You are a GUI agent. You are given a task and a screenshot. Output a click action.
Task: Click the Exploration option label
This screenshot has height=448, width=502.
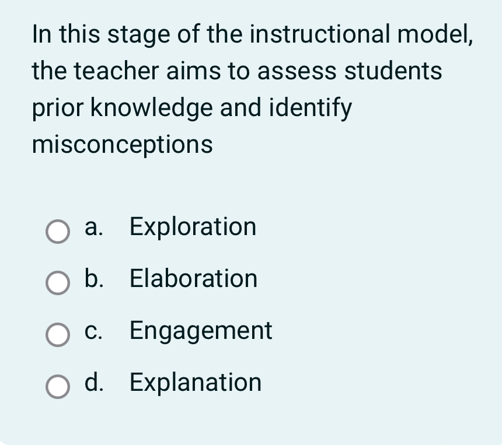(192, 227)
